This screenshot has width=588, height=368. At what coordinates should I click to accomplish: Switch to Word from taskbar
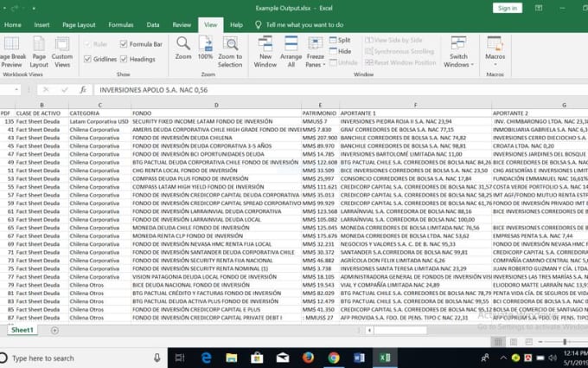pyautogui.click(x=359, y=358)
